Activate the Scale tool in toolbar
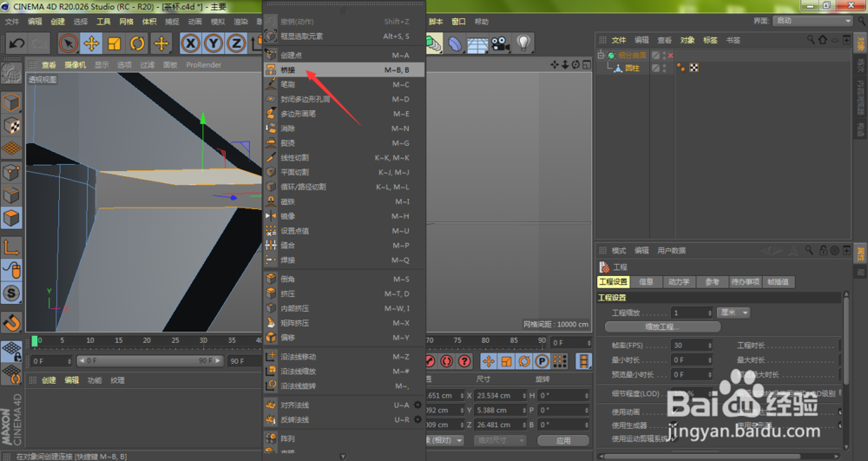Image resolution: width=868 pixels, height=461 pixels. click(x=115, y=43)
